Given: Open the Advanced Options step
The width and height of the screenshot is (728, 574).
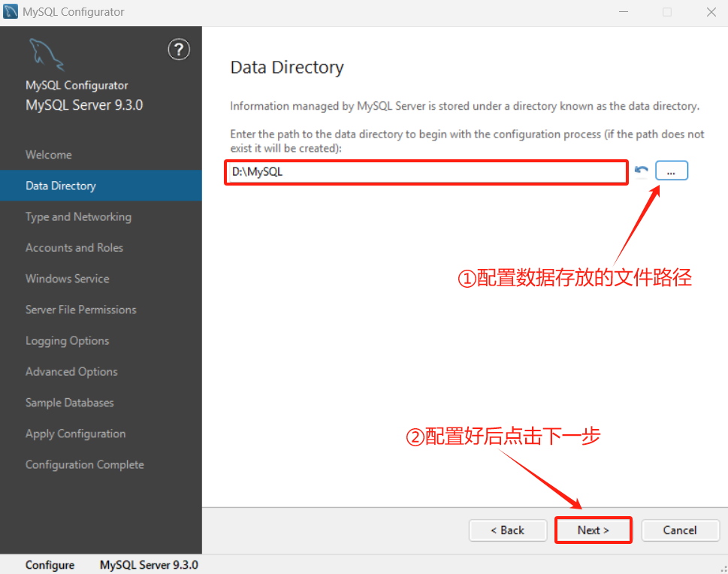Looking at the screenshot, I should [x=101, y=371].
